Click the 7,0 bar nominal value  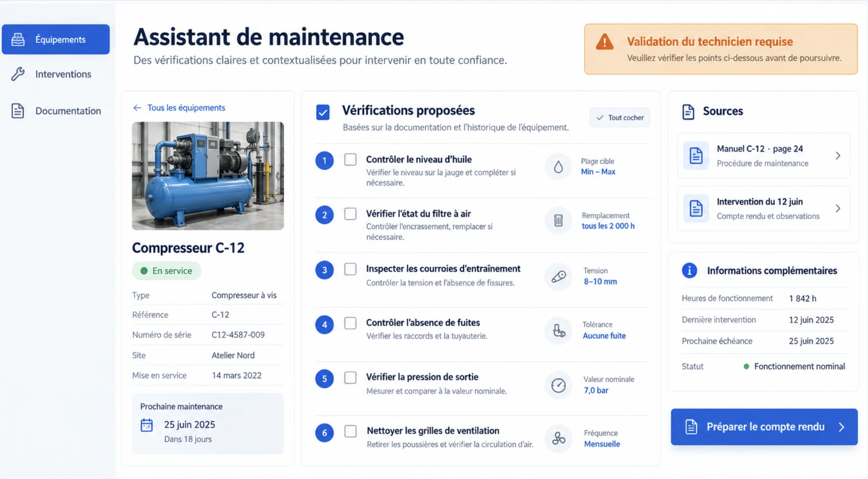[x=596, y=390]
